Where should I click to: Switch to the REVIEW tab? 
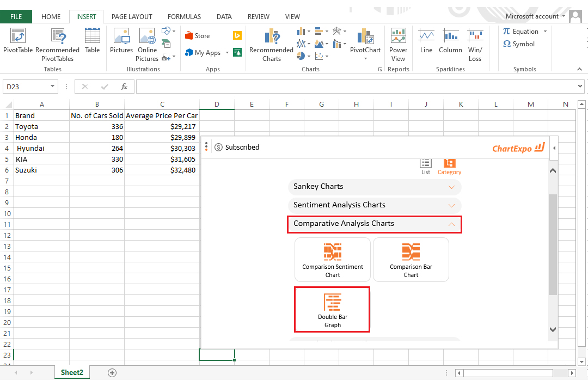pyautogui.click(x=259, y=16)
